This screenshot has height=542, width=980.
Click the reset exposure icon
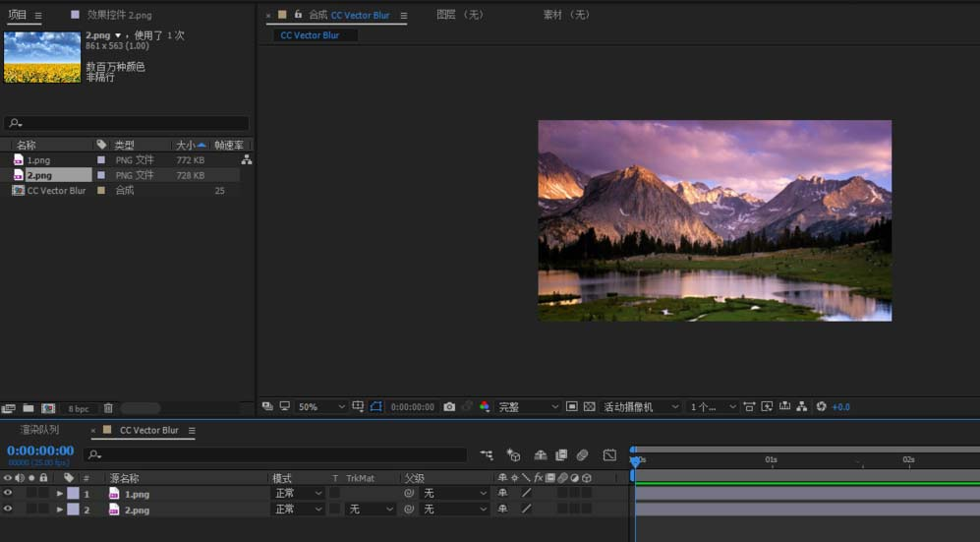pyautogui.click(x=821, y=407)
